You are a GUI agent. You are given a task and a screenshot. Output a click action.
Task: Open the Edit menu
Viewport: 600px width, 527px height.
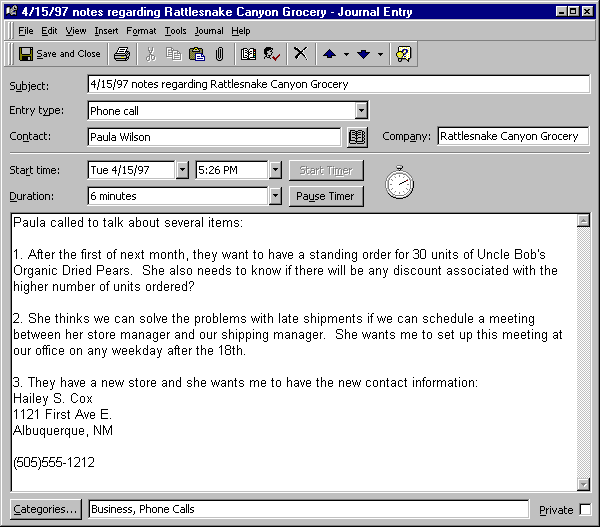point(49,31)
